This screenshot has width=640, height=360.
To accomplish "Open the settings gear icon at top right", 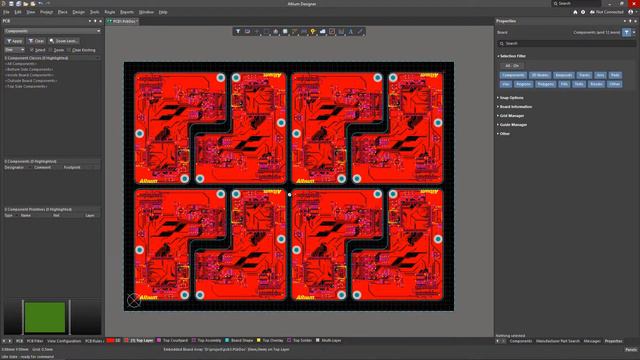I will click(583, 12).
